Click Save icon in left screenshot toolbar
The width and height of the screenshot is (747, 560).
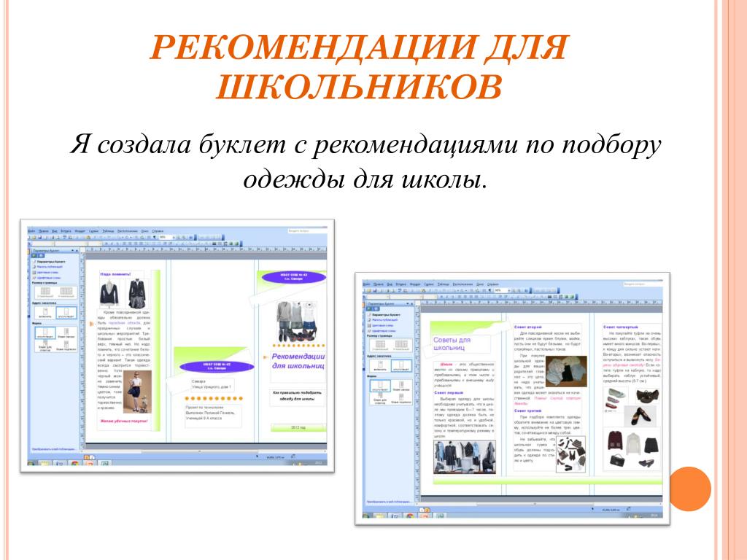[x=40, y=237]
